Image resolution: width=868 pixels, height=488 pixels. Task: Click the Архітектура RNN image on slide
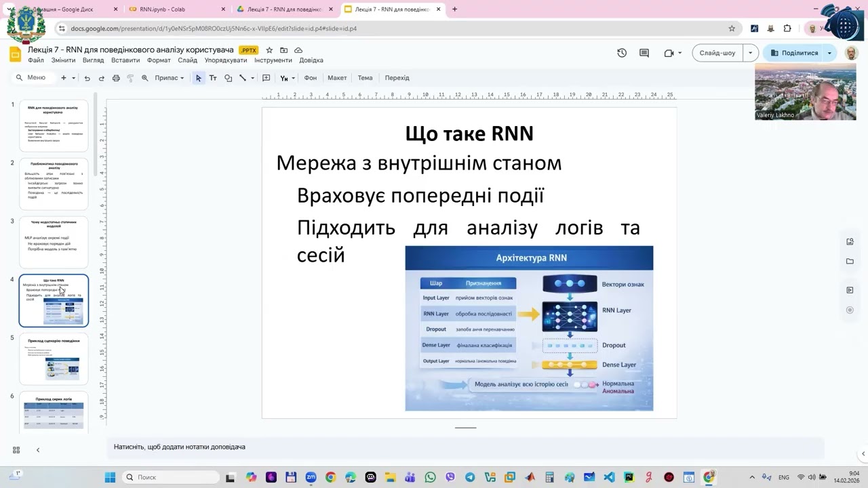pos(529,328)
